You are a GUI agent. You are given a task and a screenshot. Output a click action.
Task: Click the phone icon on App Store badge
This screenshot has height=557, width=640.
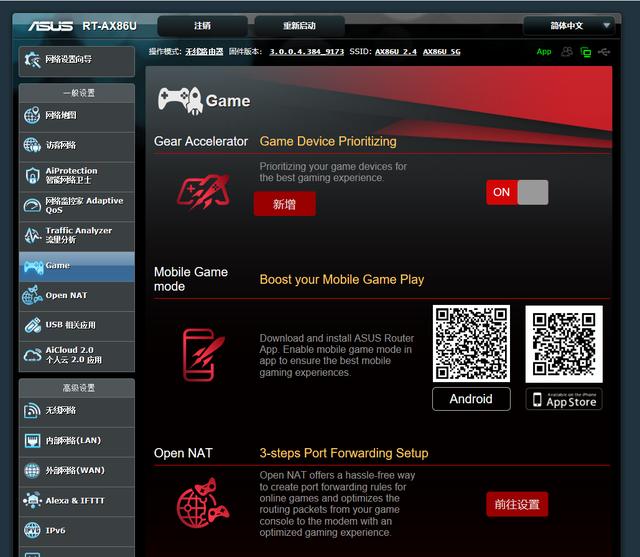[537, 399]
